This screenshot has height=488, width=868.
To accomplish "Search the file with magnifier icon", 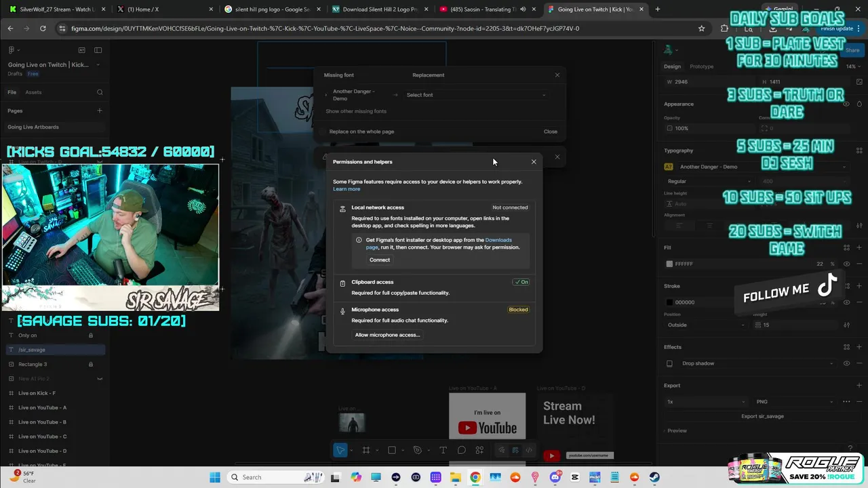I will point(100,92).
